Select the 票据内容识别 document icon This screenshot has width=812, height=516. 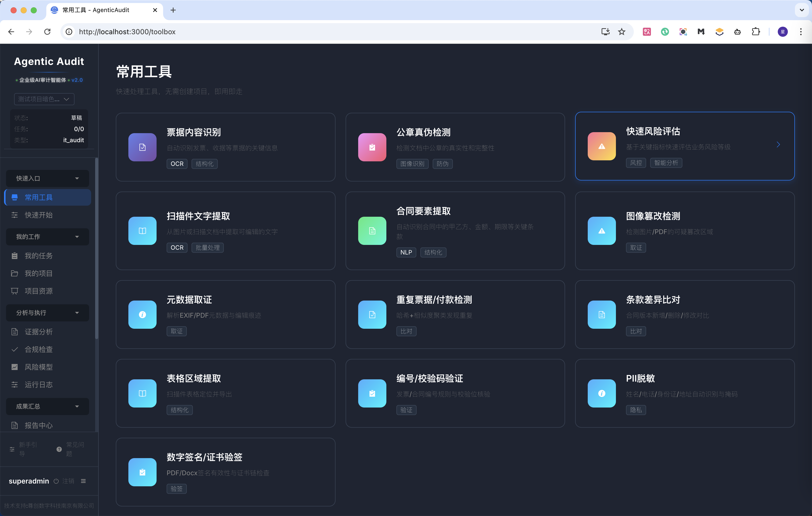[142, 147]
